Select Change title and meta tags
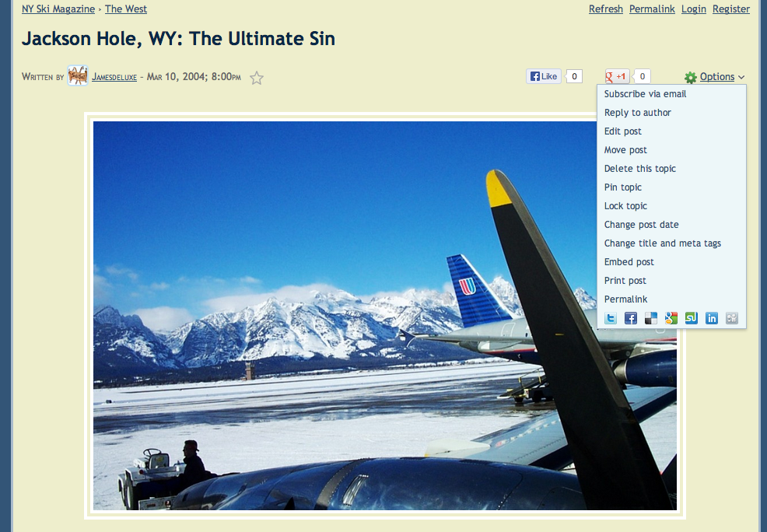767x532 pixels. click(x=662, y=243)
